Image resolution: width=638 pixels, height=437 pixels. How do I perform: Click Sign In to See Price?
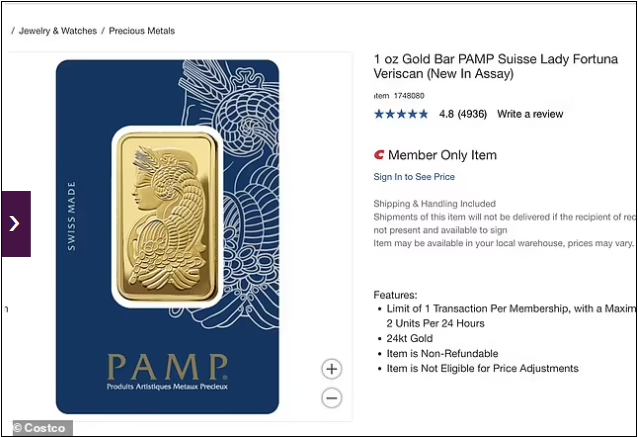414,177
